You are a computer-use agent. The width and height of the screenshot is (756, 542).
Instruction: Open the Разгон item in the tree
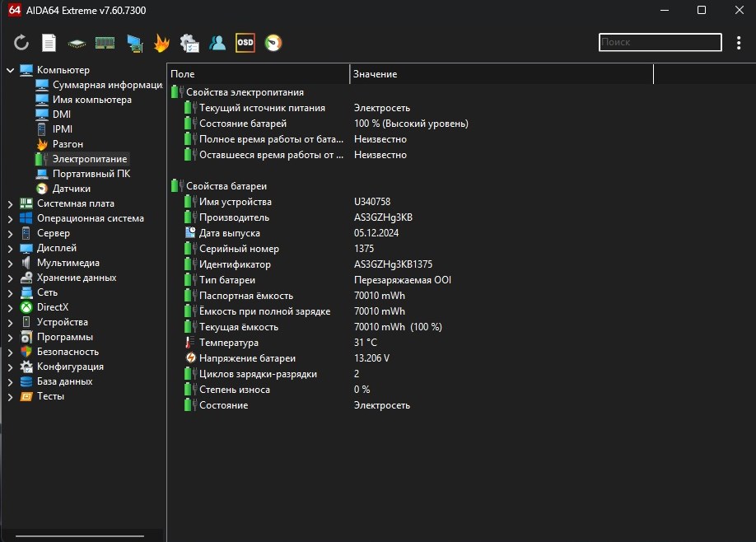pos(68,144)
